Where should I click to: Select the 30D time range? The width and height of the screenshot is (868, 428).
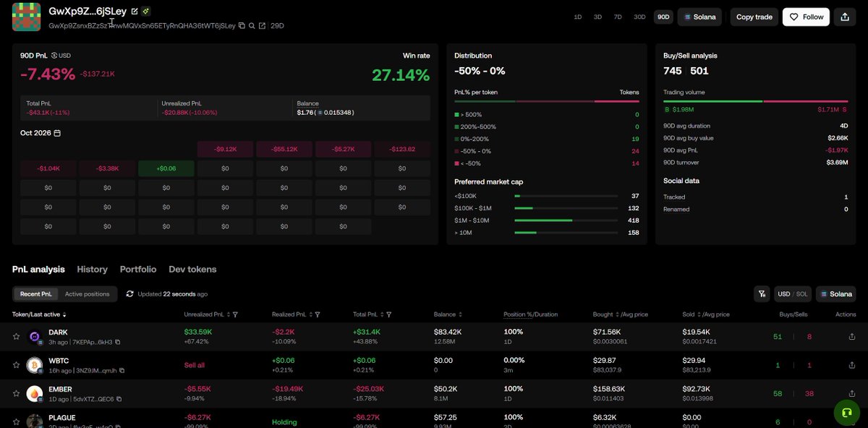[x=639, y=17]
